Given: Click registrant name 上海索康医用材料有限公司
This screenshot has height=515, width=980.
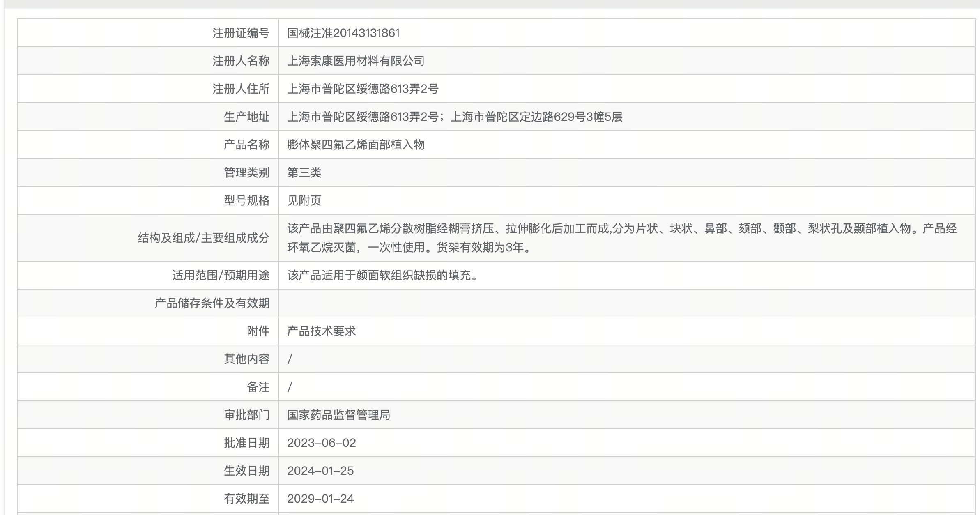Looking at the screenshot, I should [x=356, y=61].
